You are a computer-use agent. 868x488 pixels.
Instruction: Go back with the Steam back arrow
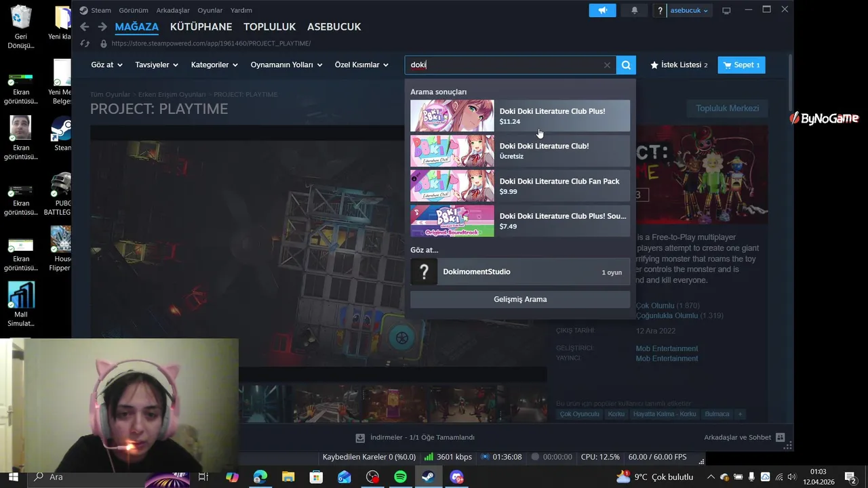pos(84,26)
